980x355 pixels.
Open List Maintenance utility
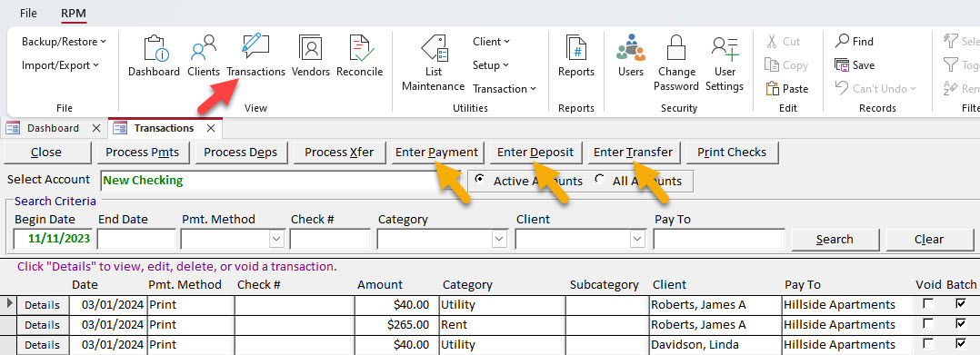coord(433,64)
